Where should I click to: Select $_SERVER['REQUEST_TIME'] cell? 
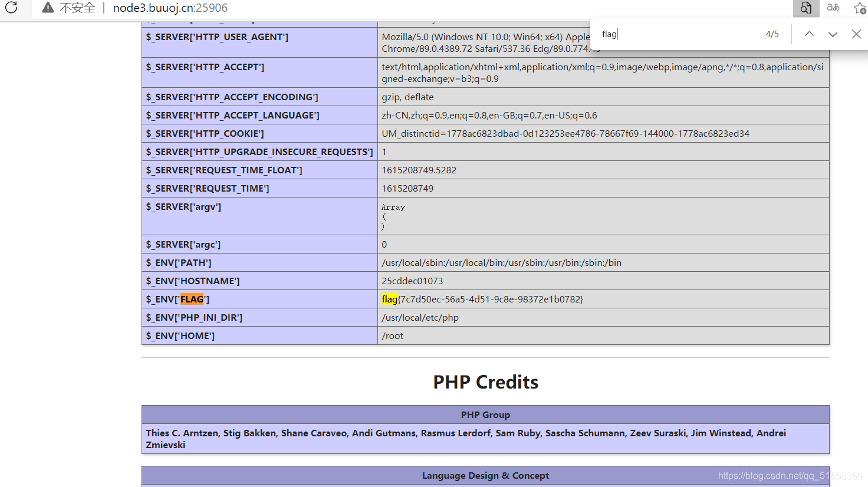pos(259,188)
